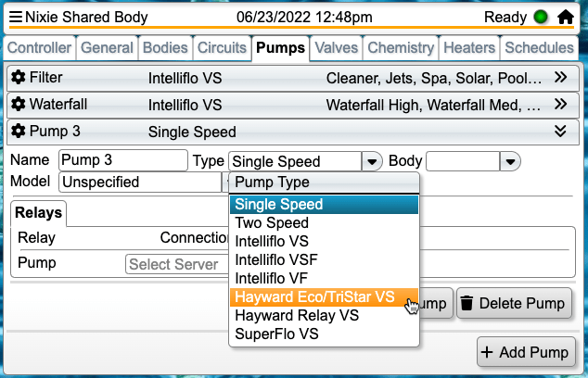Click the date and time display
588x378 pixels.
point(304,18)
